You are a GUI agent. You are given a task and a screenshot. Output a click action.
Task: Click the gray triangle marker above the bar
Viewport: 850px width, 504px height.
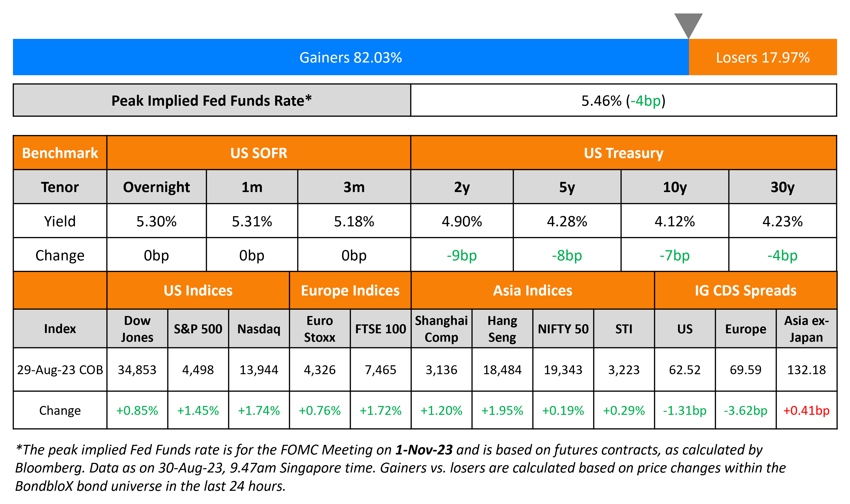688,24
